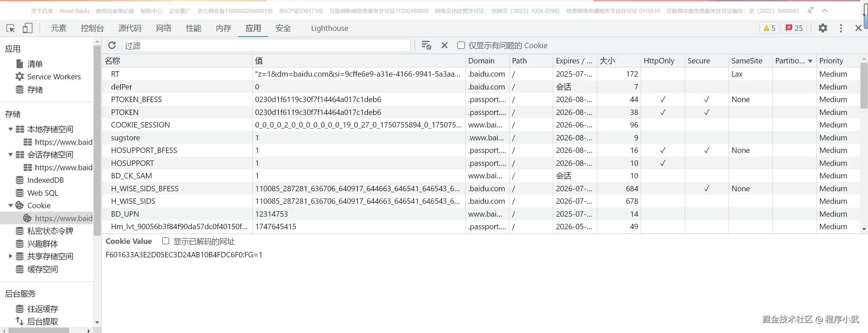Switch to the 安全 tab

[x=283, y=28]
